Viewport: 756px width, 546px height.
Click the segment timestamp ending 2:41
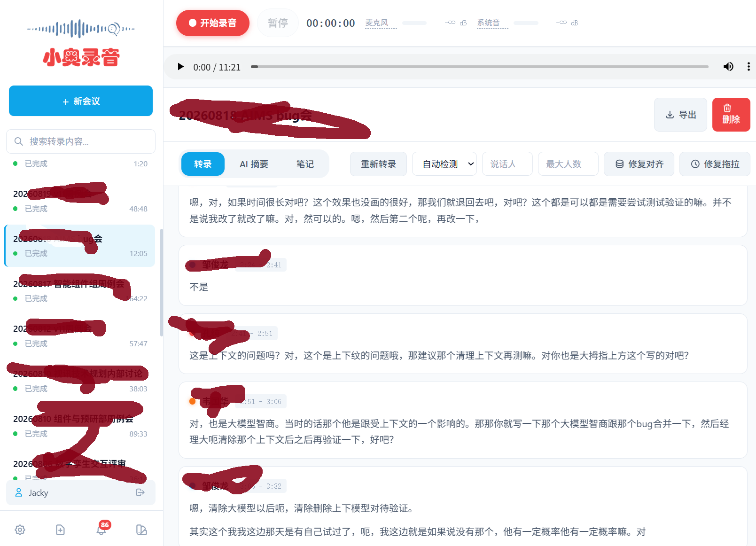(x=260, y=265)
